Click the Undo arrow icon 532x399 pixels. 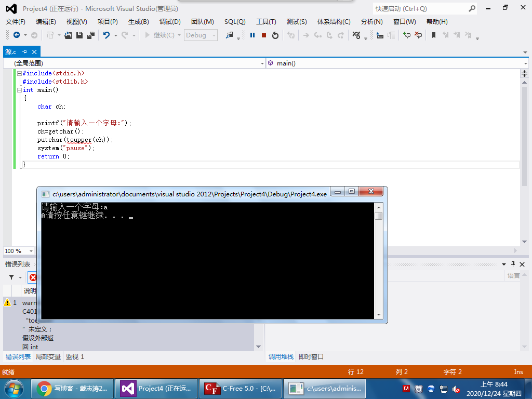point(107,35)
